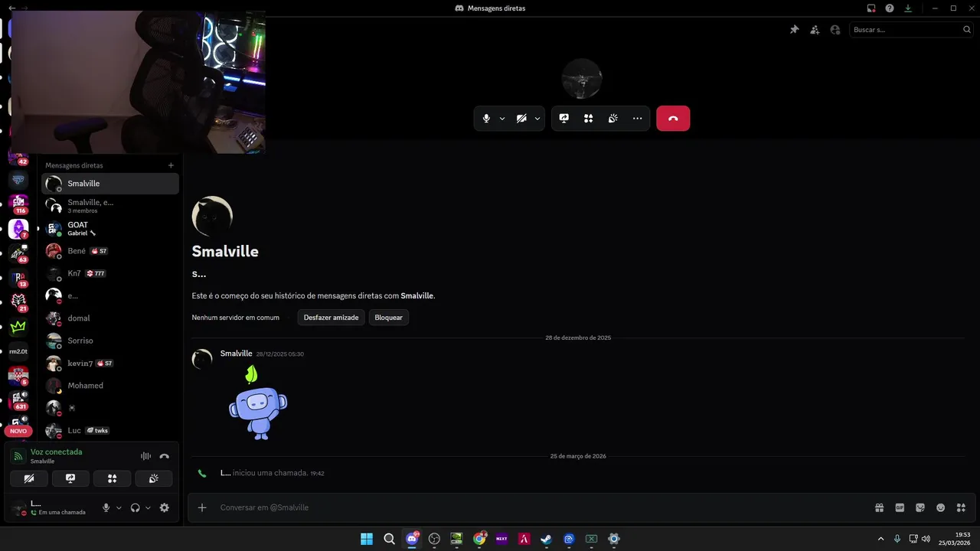The width and height of the screenshot is (980, 551).
Task: Open microphone input options arrow in call bar
Action: pos(502,119)
